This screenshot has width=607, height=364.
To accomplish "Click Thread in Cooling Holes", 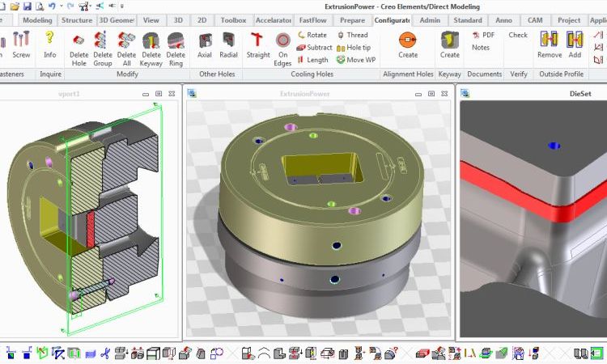I will click(x=352, y=35).
